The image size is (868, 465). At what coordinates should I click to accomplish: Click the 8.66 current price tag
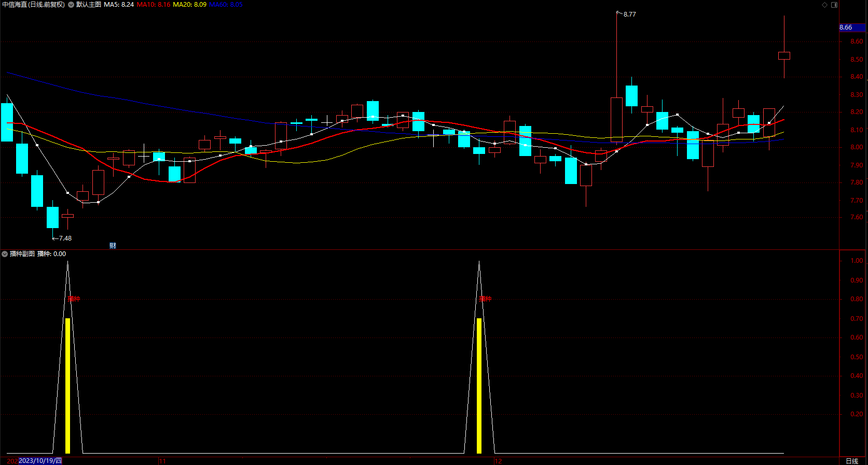click(852, 27)
